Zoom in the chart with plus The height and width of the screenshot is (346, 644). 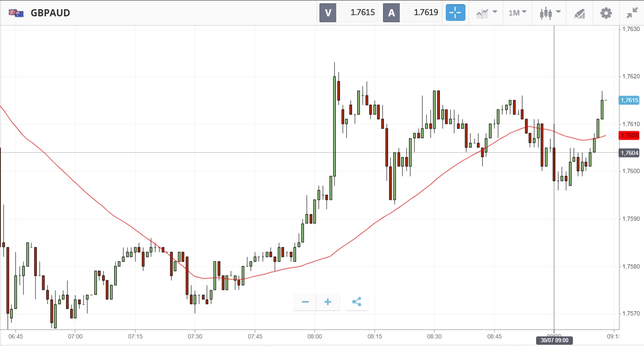pyautogui.click(x=328, y=302)
